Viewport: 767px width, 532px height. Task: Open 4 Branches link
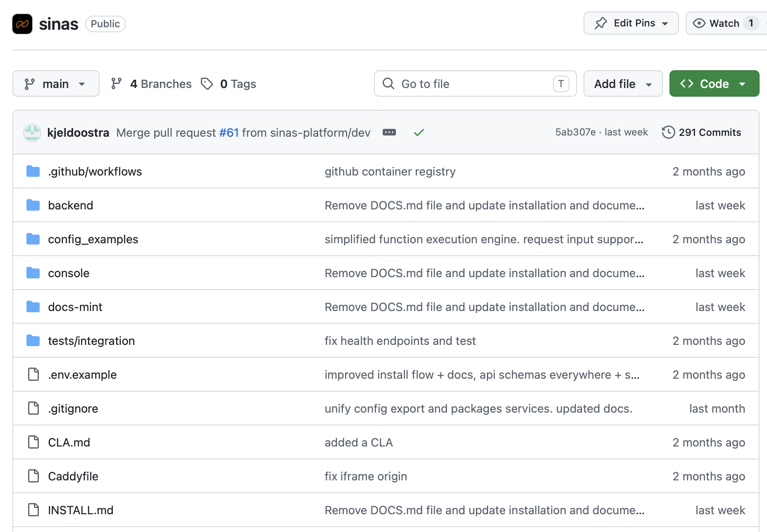[x=152, y=84]
